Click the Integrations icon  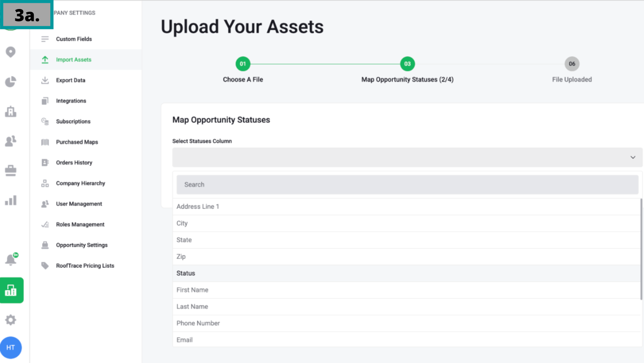[x=45, y=101]
